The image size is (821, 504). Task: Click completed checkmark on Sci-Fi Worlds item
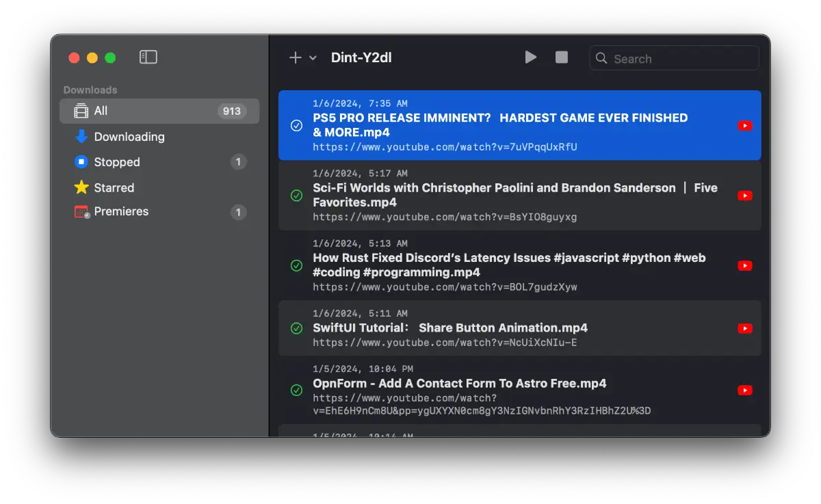click(x=296, y=196)
